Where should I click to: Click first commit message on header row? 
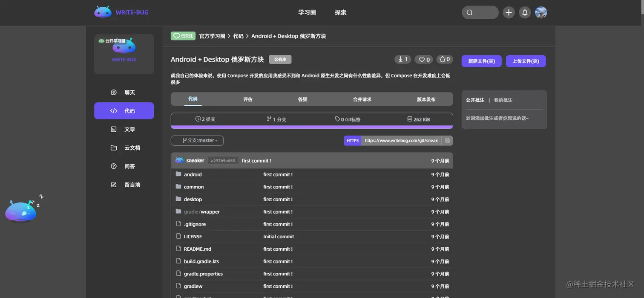[x=256, y=161]
